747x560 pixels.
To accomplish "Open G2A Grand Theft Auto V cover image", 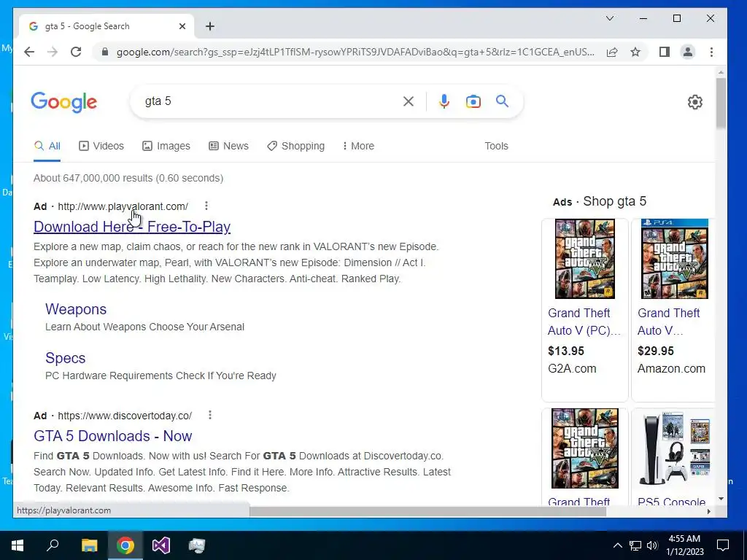I will tap(584, 259).
